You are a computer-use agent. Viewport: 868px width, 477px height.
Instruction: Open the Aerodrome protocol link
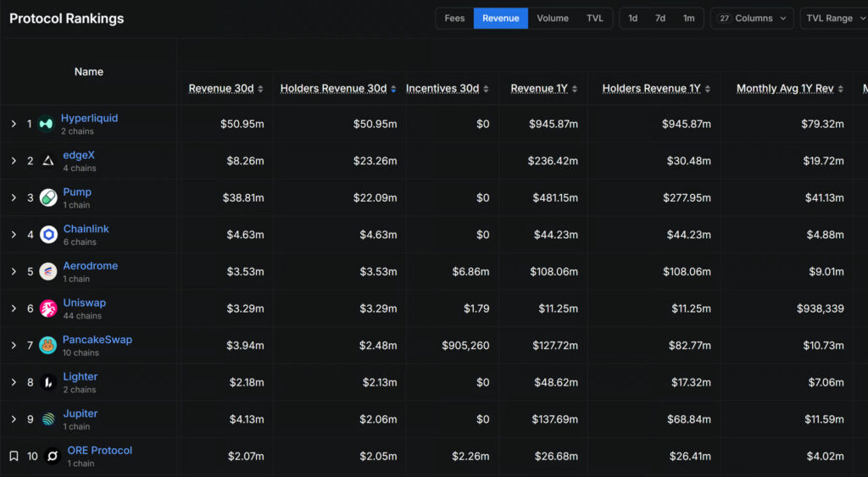pos(90,266)
